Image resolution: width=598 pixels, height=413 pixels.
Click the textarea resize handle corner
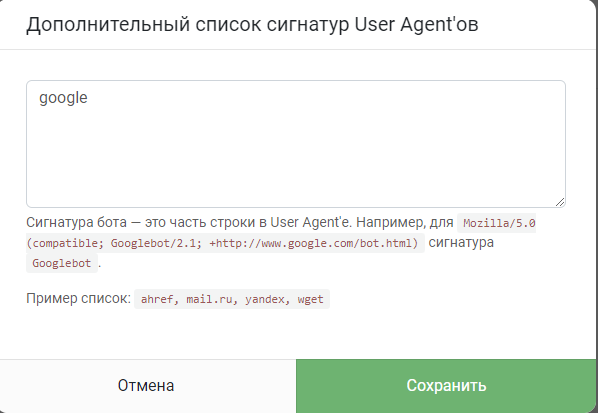point(560,202)
